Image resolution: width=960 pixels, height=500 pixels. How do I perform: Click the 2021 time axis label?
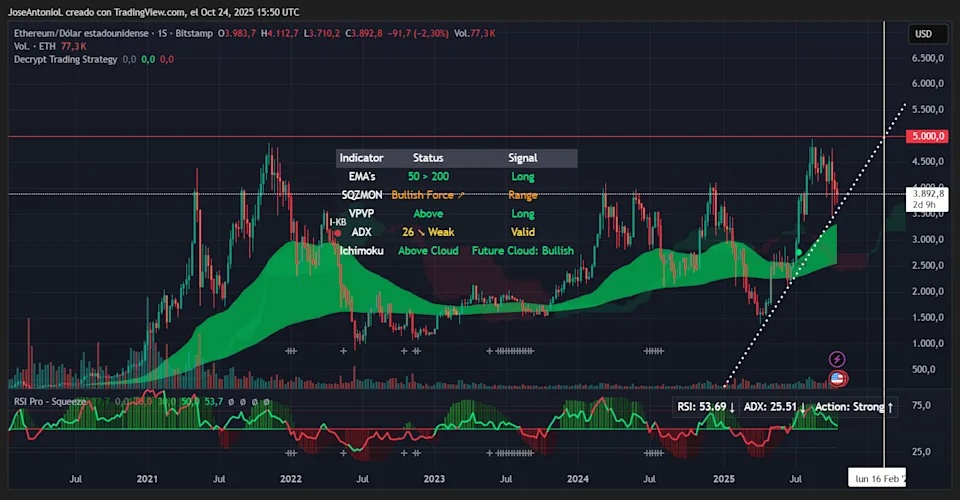(x=147, y=479)
